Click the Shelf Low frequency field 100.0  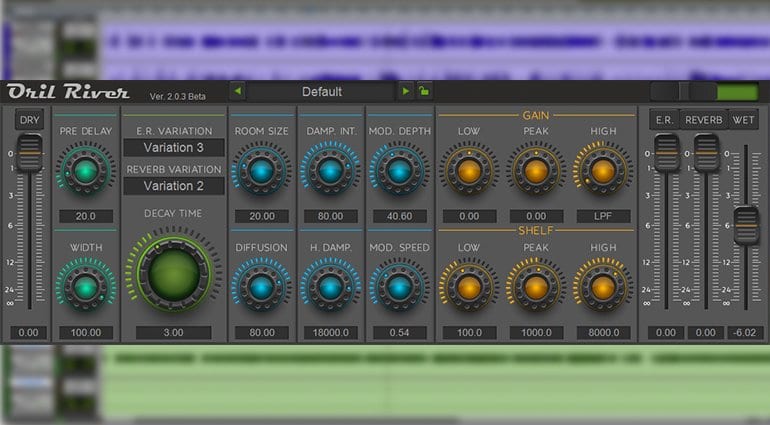(x=469, y=333)
